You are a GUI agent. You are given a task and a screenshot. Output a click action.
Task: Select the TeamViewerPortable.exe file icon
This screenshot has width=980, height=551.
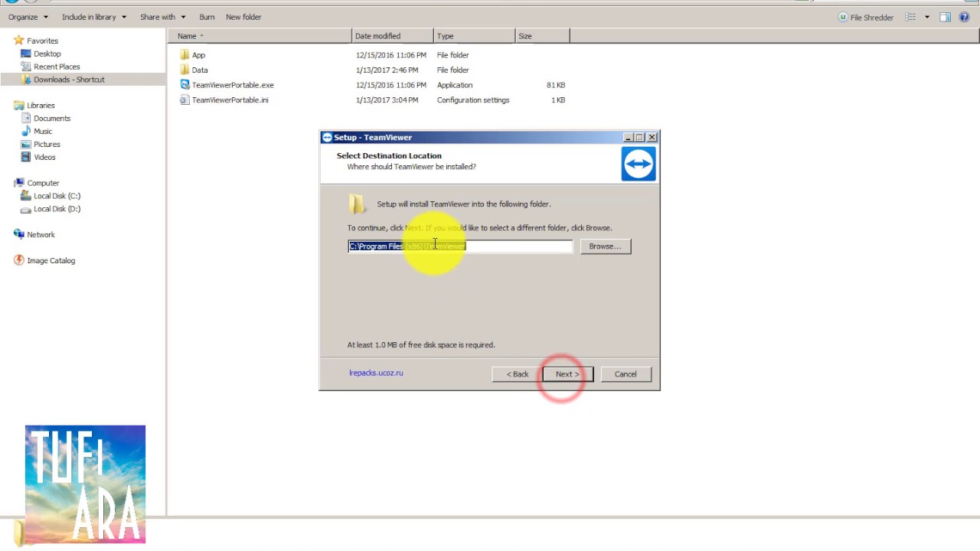click(185, 85)
